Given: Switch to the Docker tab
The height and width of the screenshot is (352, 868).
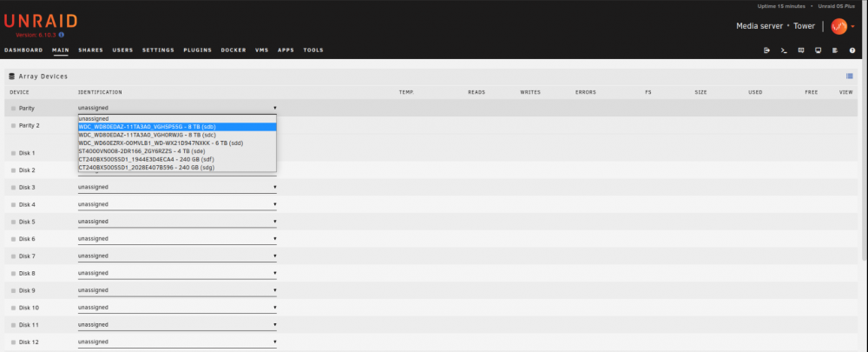Looking at the screenshot, I should pos(233,50).
